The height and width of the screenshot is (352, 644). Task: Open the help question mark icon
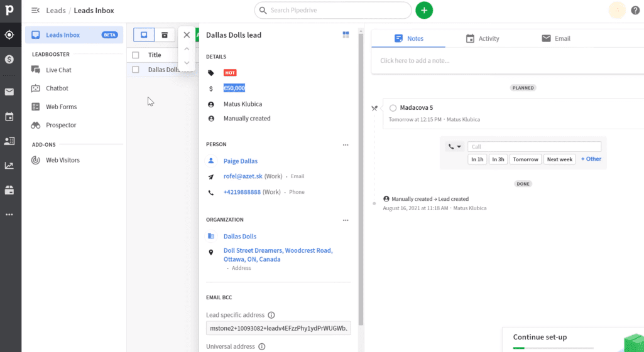(635, 10)
